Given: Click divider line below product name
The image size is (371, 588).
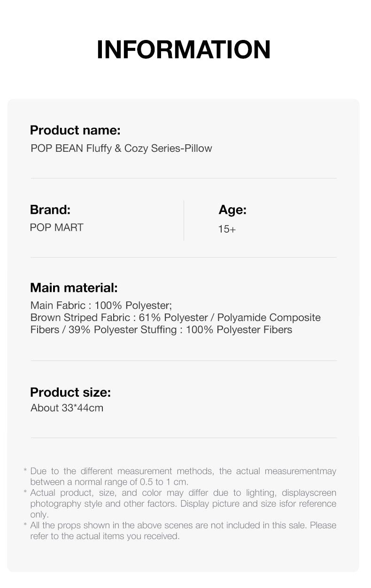Looking at the screenshot, I should tap(184, 179).
